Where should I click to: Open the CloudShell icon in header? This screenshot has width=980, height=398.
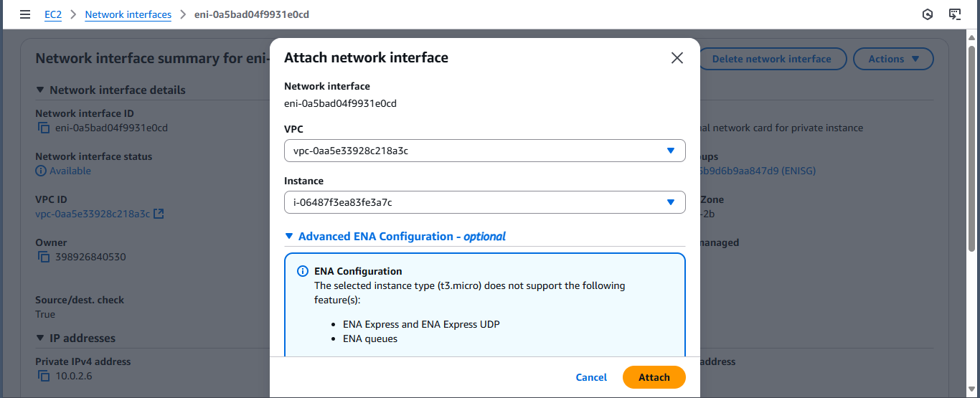pyautogui.click(x=954, y=14)
